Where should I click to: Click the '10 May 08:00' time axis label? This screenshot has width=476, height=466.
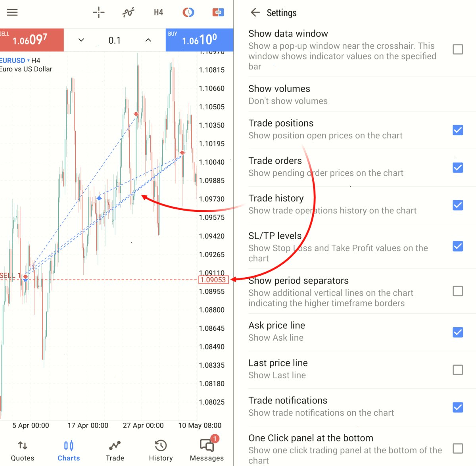[x=200, y=426]
